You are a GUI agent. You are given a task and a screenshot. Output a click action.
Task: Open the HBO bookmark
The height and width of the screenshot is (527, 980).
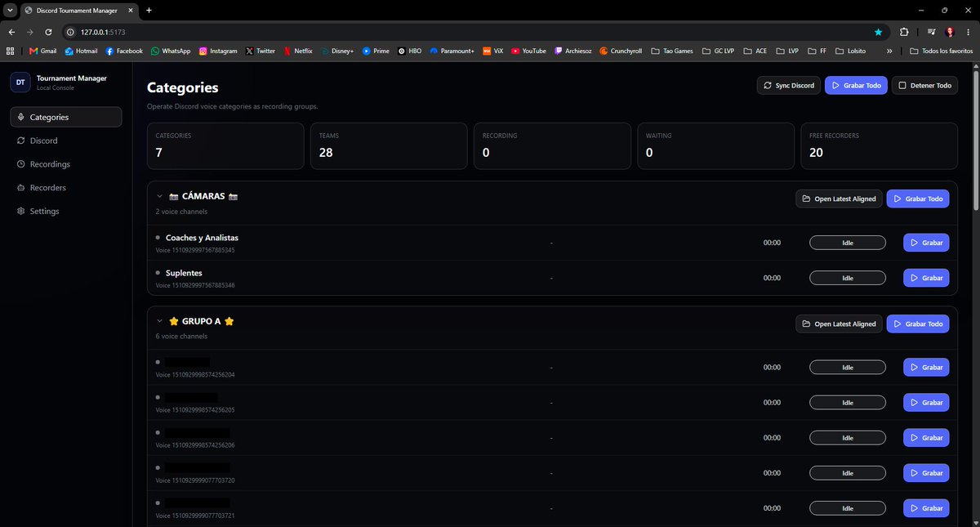[x=409, y=51]
